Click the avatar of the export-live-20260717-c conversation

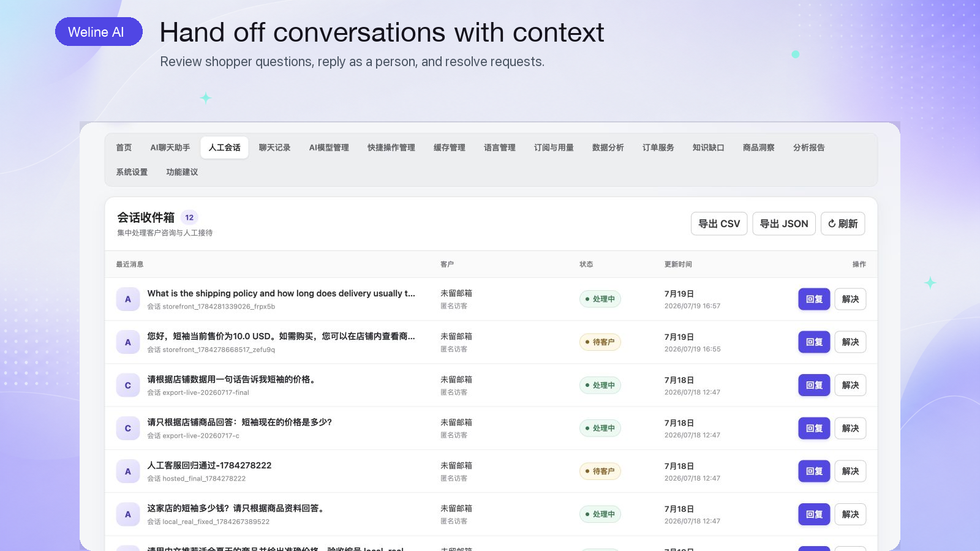tap(128, 429)
